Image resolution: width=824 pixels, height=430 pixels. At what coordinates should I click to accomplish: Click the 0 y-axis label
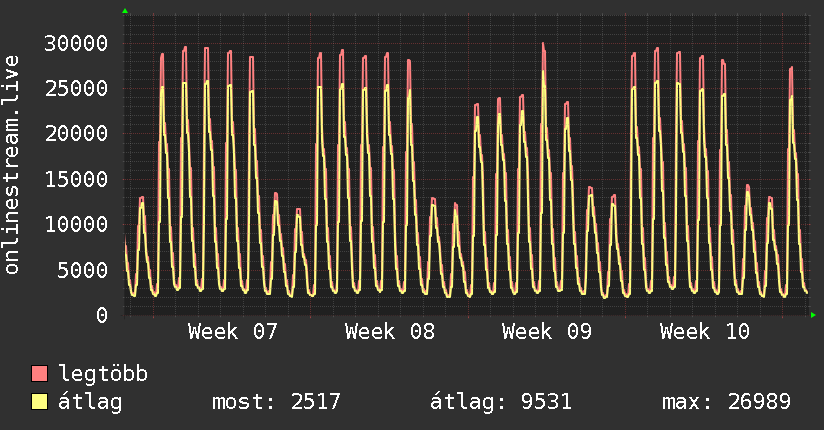[x=102, y=315]
